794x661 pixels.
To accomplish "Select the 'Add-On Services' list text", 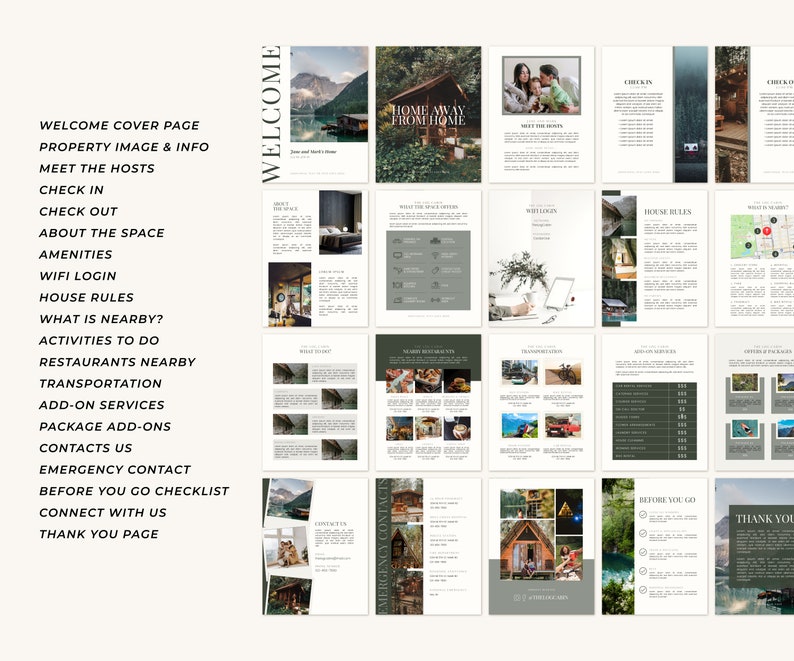I will pos(102,405).
